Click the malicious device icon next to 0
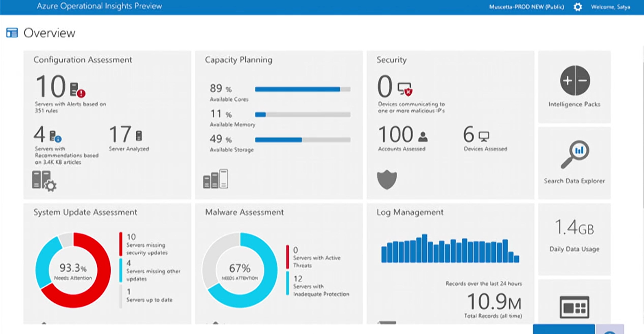This screenshot has width=644, height=334. (405, 89)
